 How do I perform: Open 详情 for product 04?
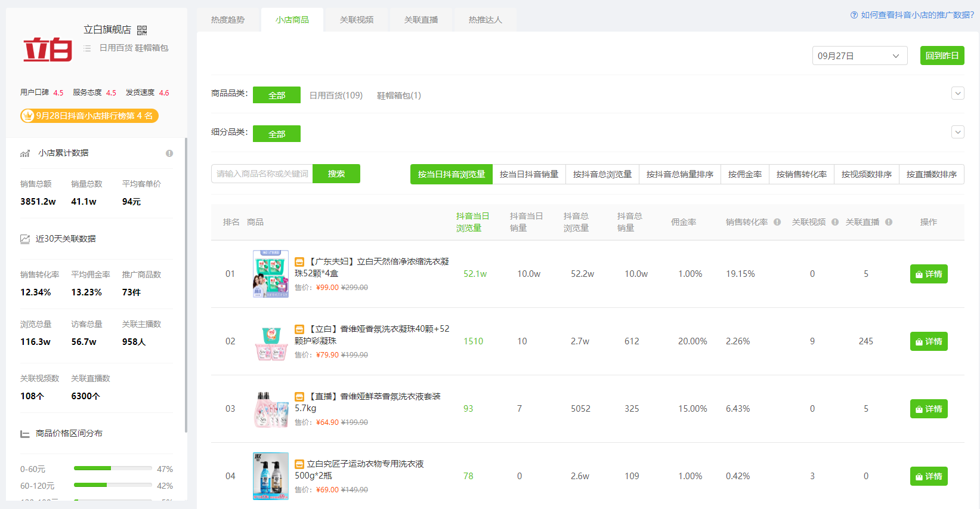(929, 476)
